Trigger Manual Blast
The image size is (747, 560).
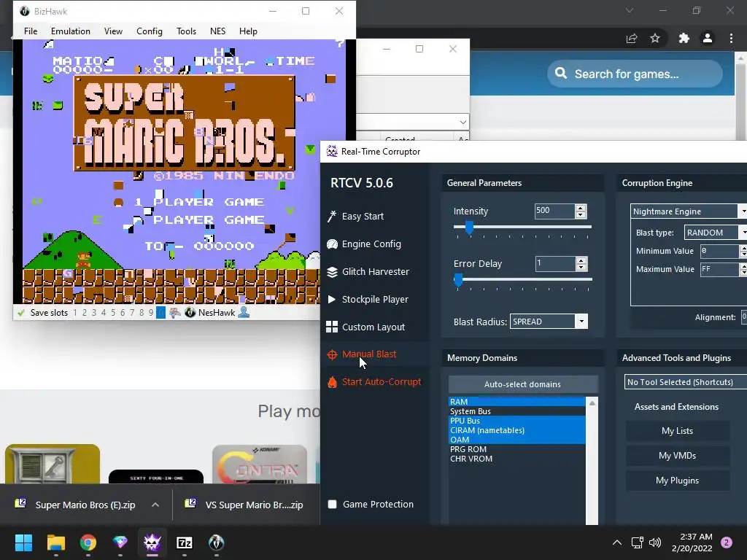[362, 354]
